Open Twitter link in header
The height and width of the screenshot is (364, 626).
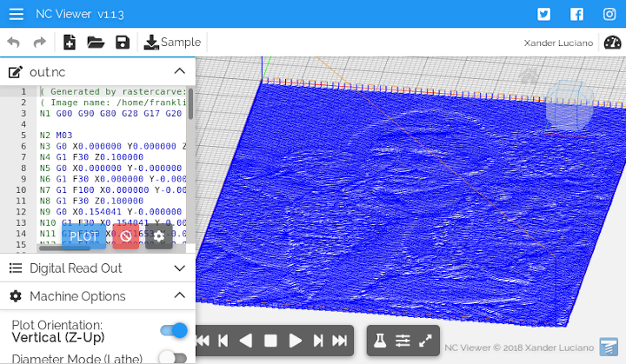(x=543, y=15)
